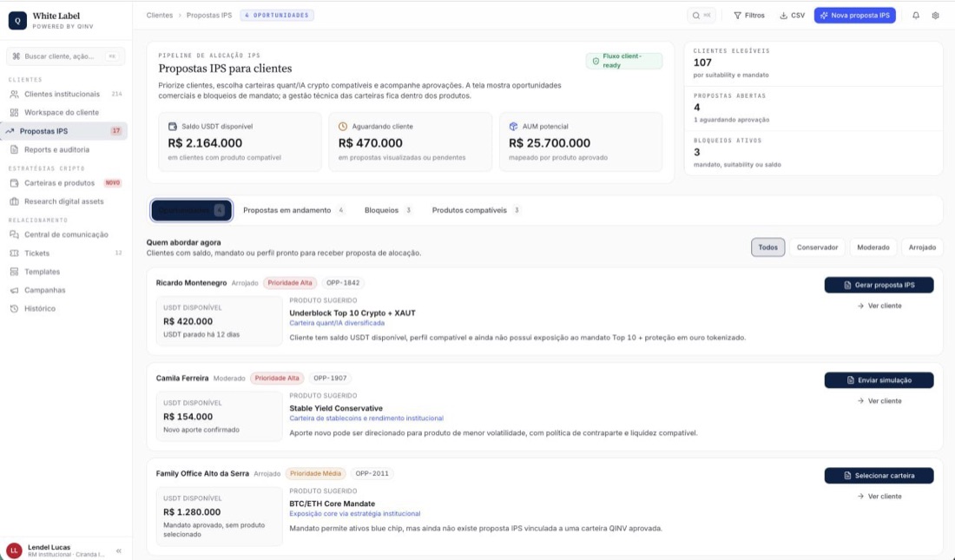
Task: Click the 4 Oportunidades badge
Action: [x=277, y=16]
